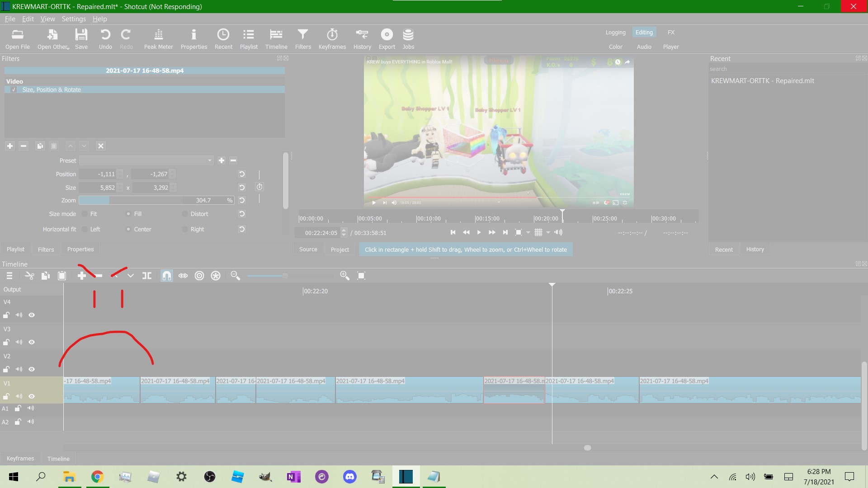Open the Settings menu

click(73, 19)
